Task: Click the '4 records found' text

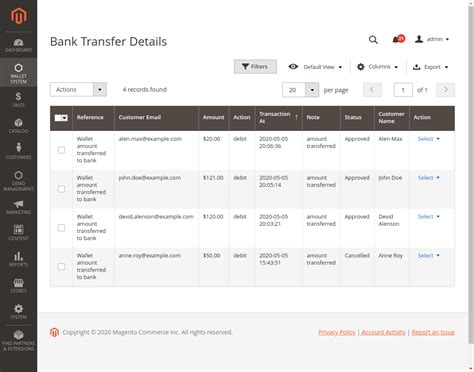Action: coord(145,90)
